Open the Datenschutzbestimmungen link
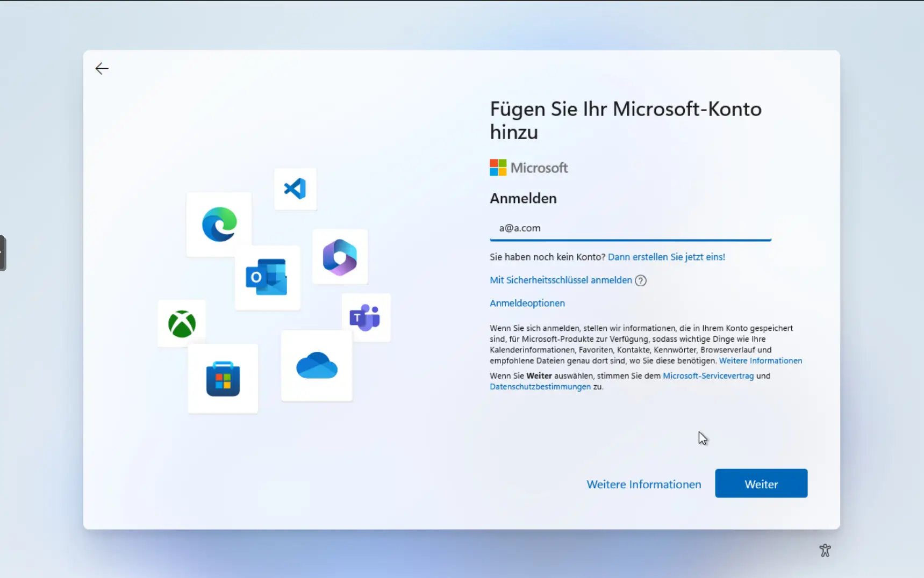Viewport: 924px width, 578px height. point(540,386)
